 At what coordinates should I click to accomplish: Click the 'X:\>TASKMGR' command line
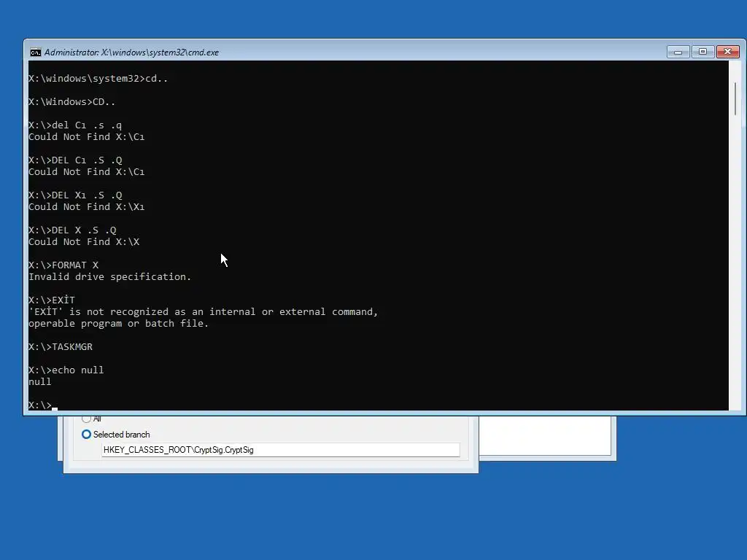61,346
